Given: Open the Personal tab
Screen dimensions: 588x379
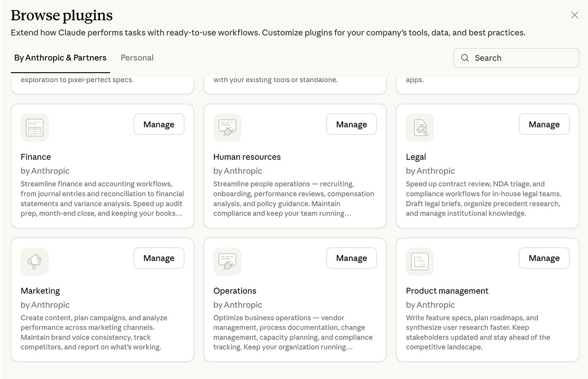Looking at the screenshot, I should 137,58.
